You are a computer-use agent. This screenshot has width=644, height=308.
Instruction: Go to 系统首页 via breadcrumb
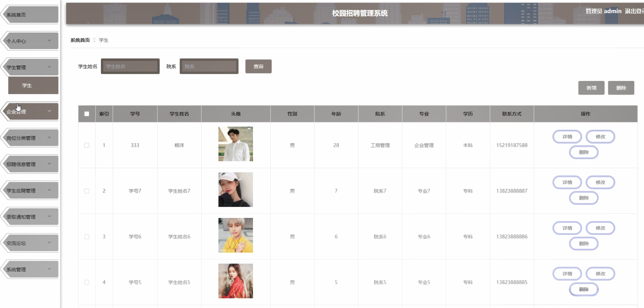pos(80,40)
